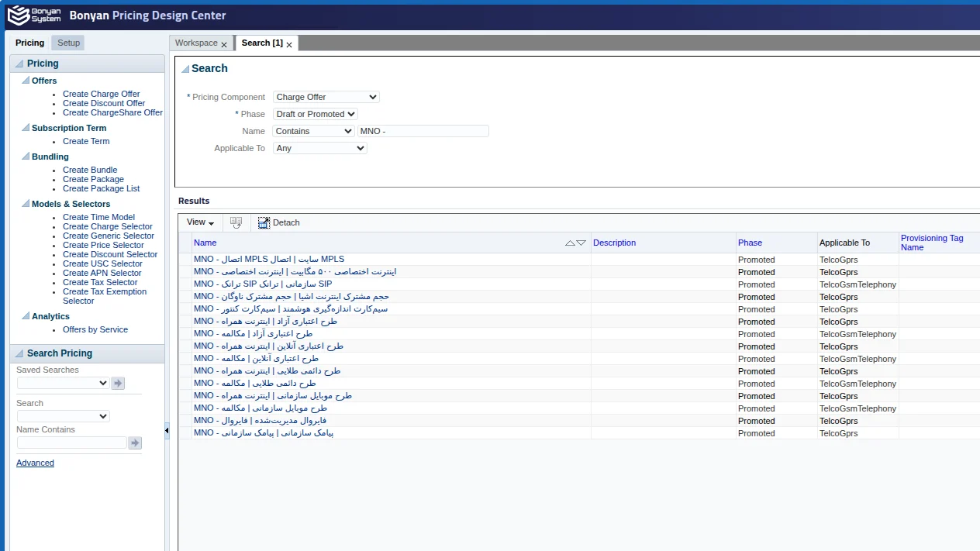Click the Name Contains search arrow icon
The height and width of the screenshot is (551, 980).
135,443
